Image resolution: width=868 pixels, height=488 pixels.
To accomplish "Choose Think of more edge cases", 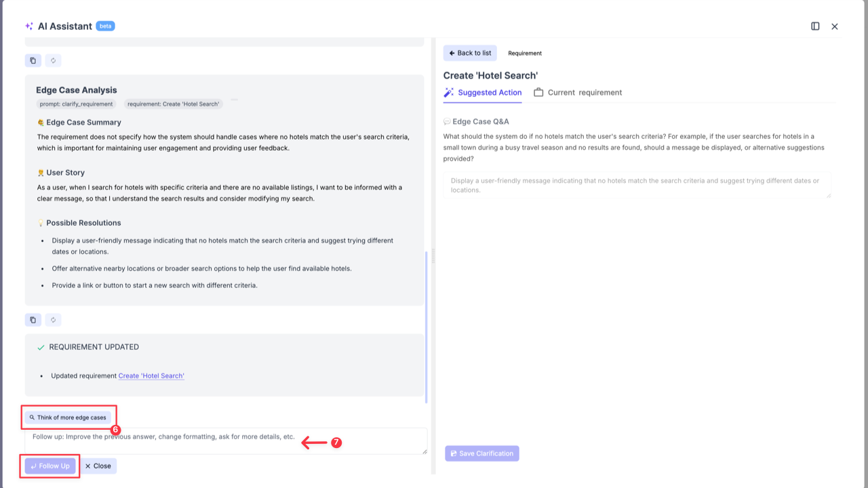I will click(68, 418).
